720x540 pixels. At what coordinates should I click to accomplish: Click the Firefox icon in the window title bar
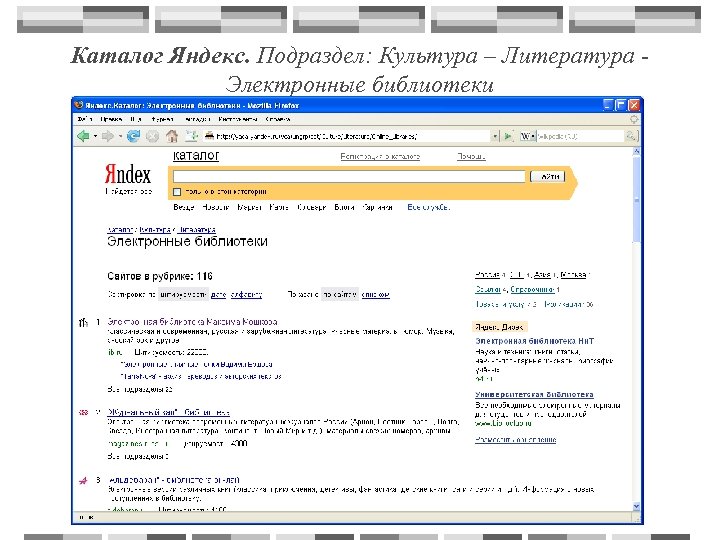tap(79, 105)
